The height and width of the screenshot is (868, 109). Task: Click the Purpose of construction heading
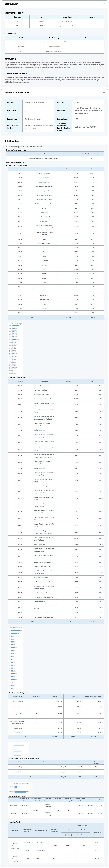[x=16, y=74]
